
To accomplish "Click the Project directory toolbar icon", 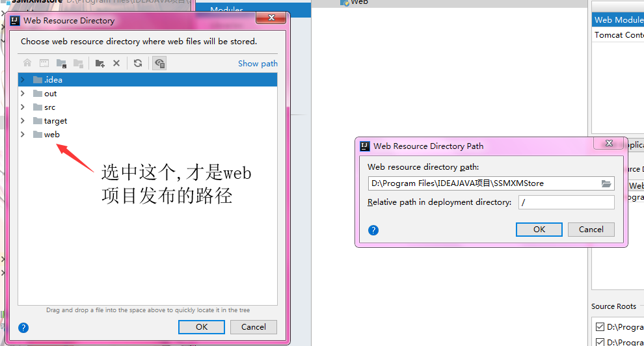I will [61, 63].
